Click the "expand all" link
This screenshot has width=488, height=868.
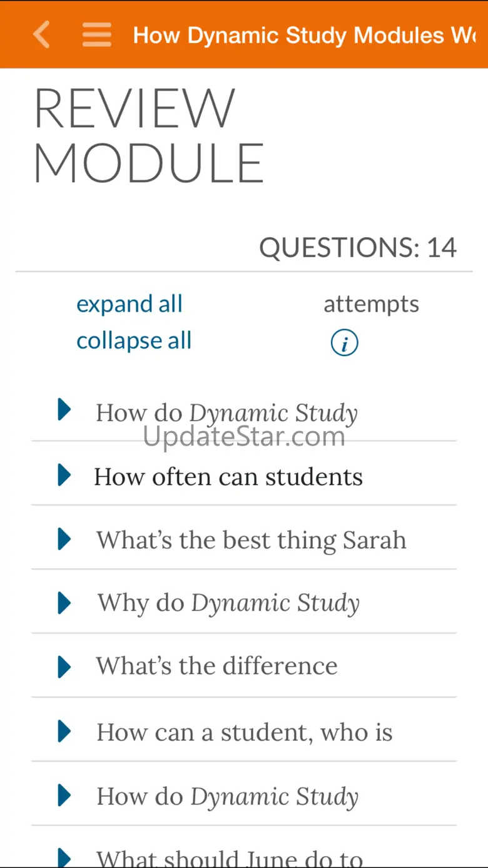130,304
